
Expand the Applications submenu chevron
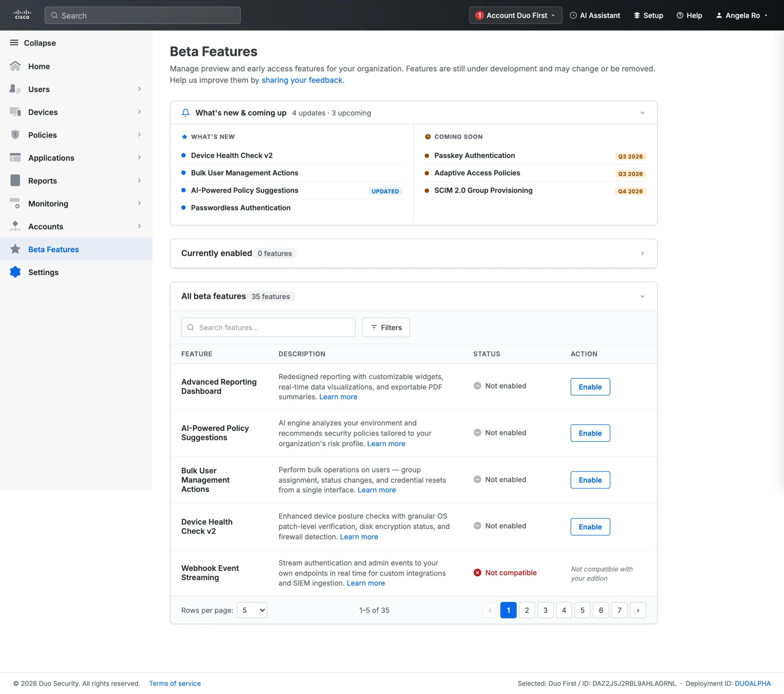pos(139,158)
